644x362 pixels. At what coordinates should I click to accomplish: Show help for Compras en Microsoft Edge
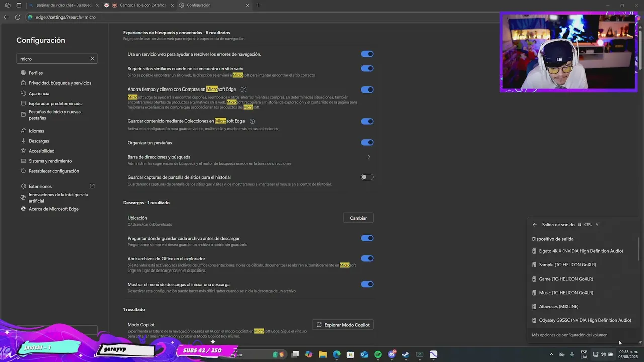tap(244, 89)
